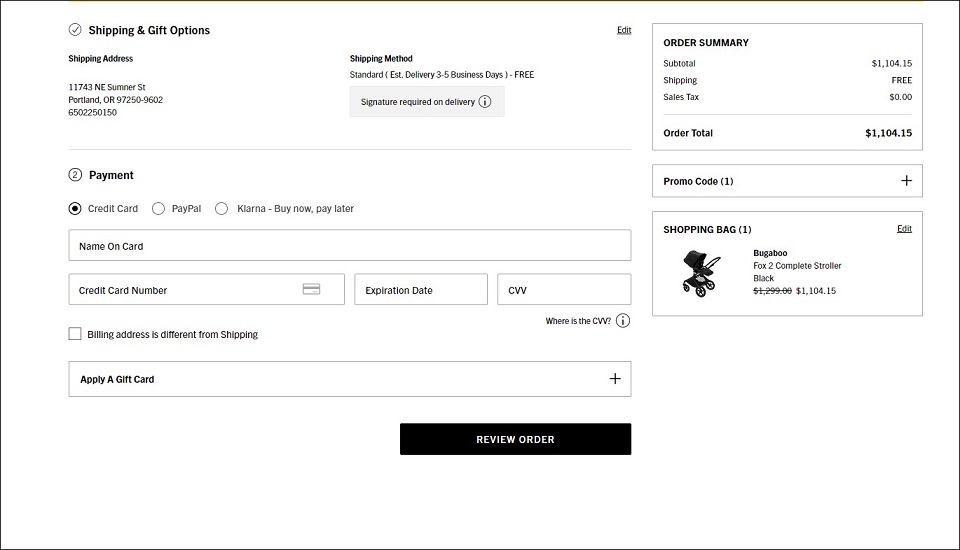Click the Payment step number 2 icon
The width and height of the screenshot is (960, 550).
[75, 175]
